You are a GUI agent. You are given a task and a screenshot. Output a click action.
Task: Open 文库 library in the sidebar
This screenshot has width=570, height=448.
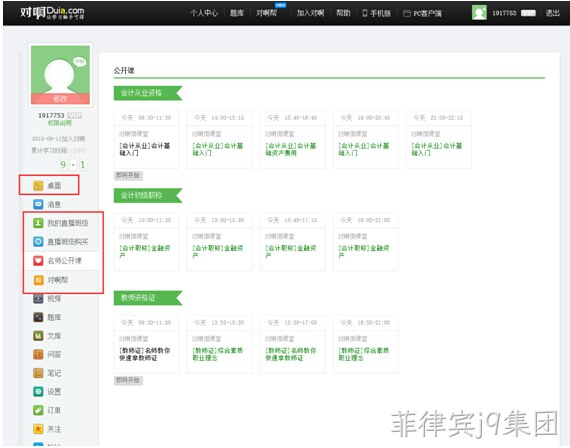point(48,336)
